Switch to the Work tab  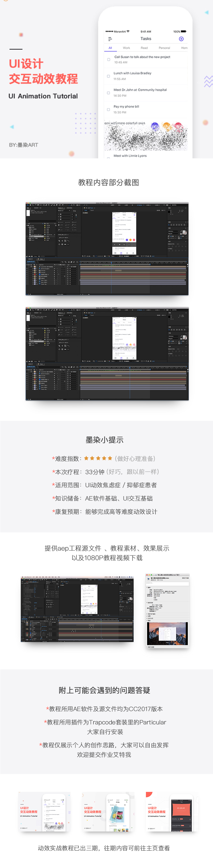[126, 48]
